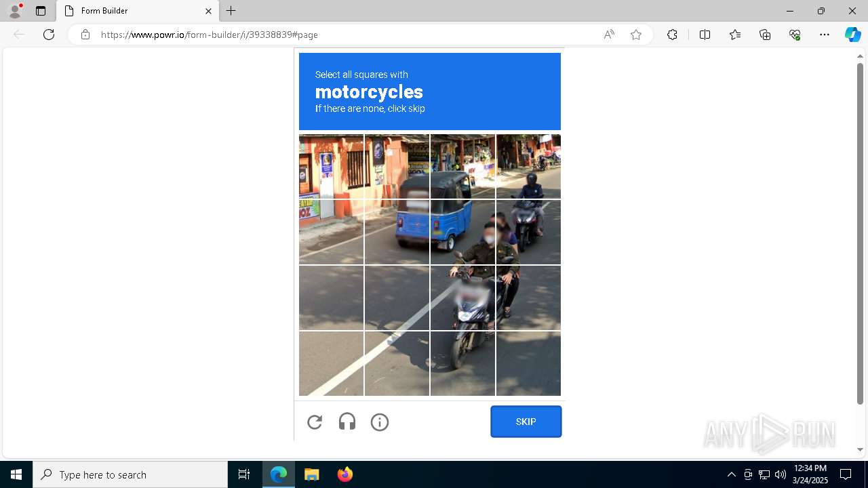868x488 pixels.
Task: Add this page to favorites star icon
Action: tap(636, 35)
